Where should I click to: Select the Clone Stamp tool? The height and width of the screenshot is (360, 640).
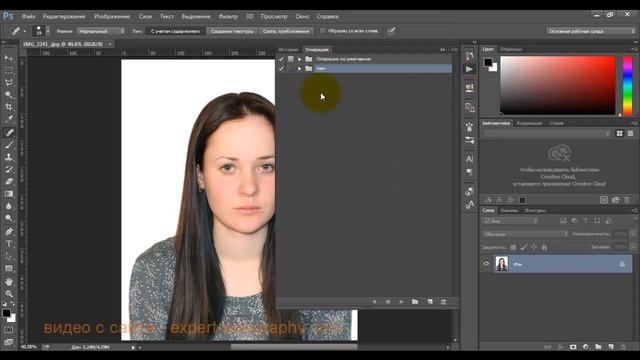point(9,157)
